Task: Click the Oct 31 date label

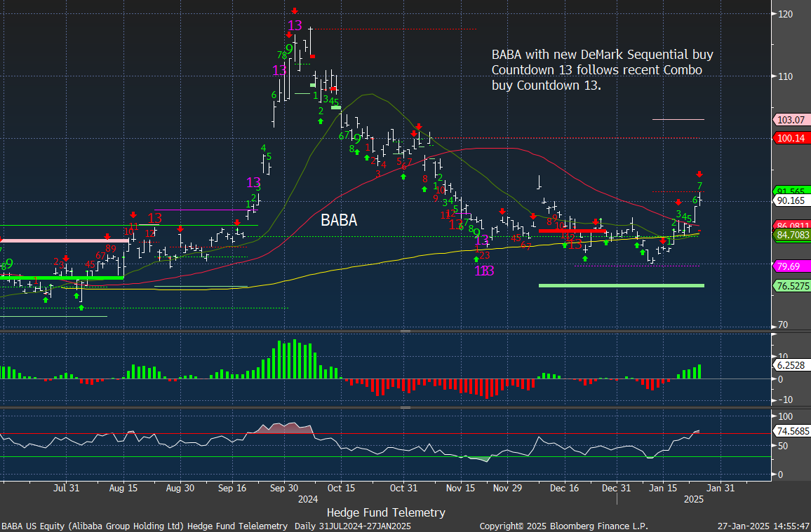Action: coord(403,488)
